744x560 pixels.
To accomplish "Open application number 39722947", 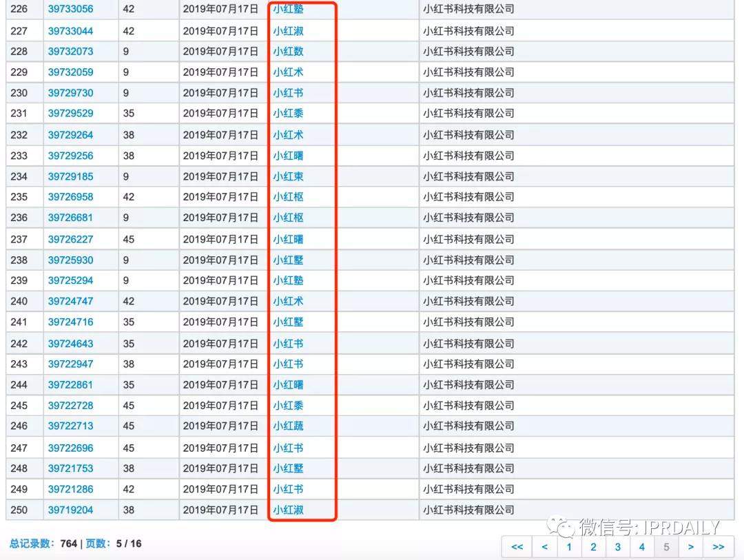I will 70,364.
